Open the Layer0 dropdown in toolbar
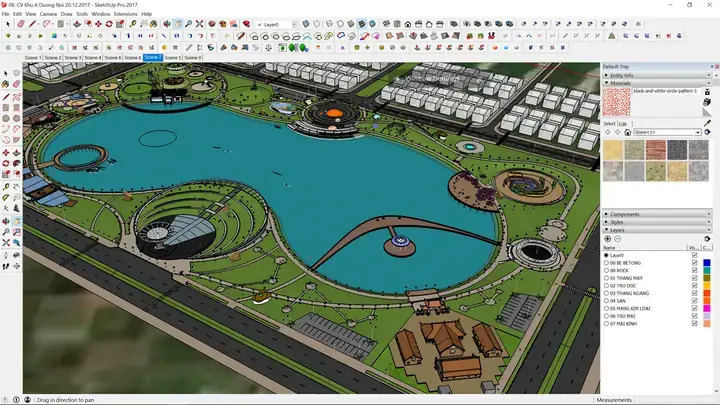This screenshot has height=405, width=720. tap(294, 24)
